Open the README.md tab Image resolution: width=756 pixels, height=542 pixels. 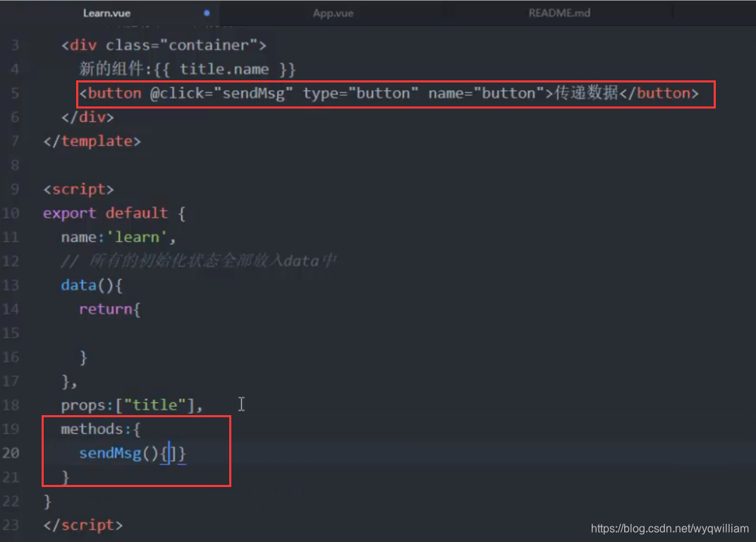coord(559,13)
